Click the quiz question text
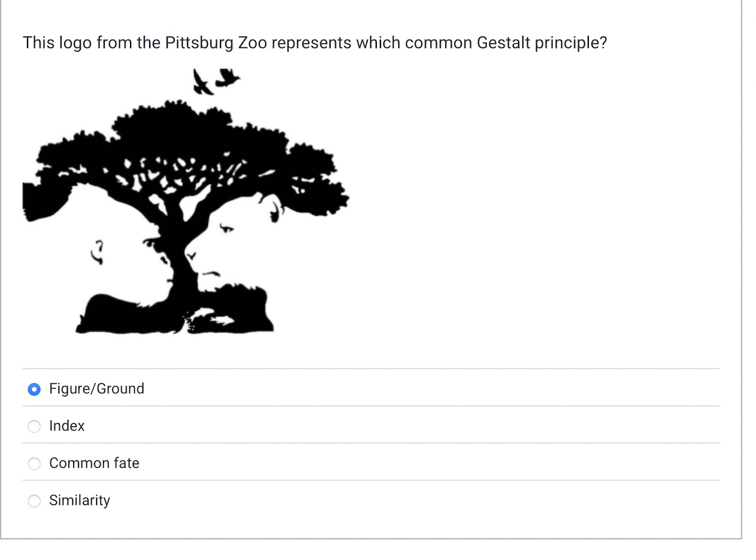Image resolution: width=756 pixels, height=560 pixels. 315,43
